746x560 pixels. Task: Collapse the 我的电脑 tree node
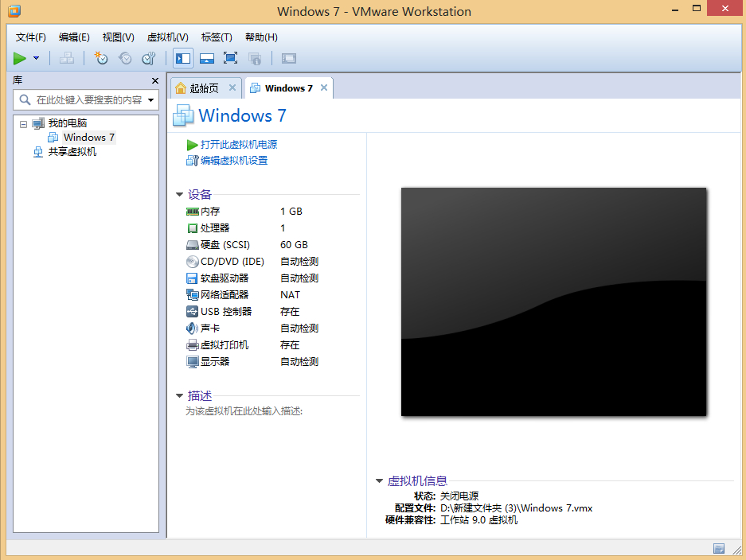(23, 124)
